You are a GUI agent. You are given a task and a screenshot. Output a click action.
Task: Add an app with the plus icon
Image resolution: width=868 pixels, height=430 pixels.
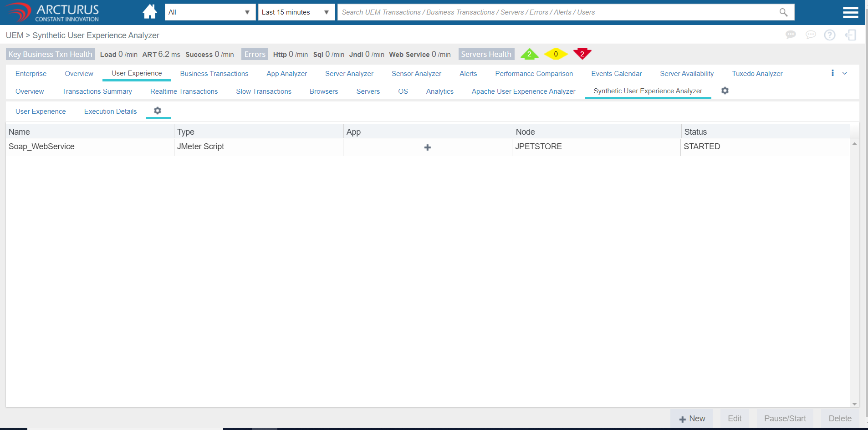pos(427,147)
